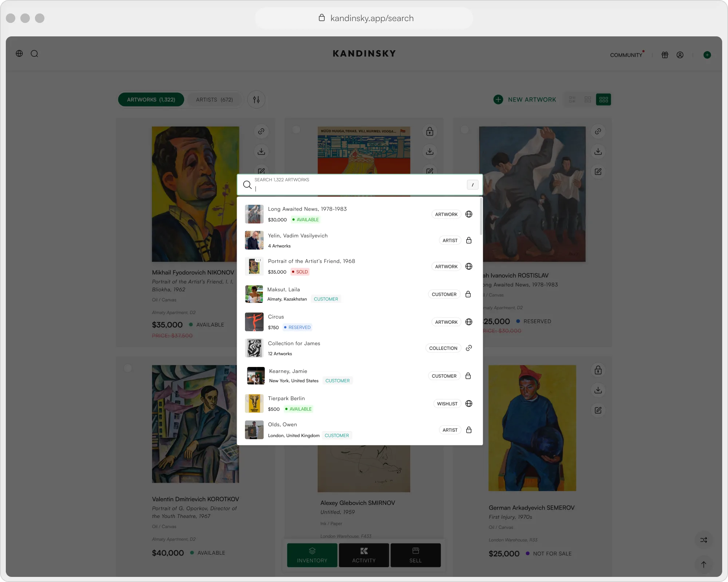The width and height of the screenshot is (728, 582).
Task: Open Valentin Dmitrievich KOROTKOV artist name
Action: (x=195, y=499)
